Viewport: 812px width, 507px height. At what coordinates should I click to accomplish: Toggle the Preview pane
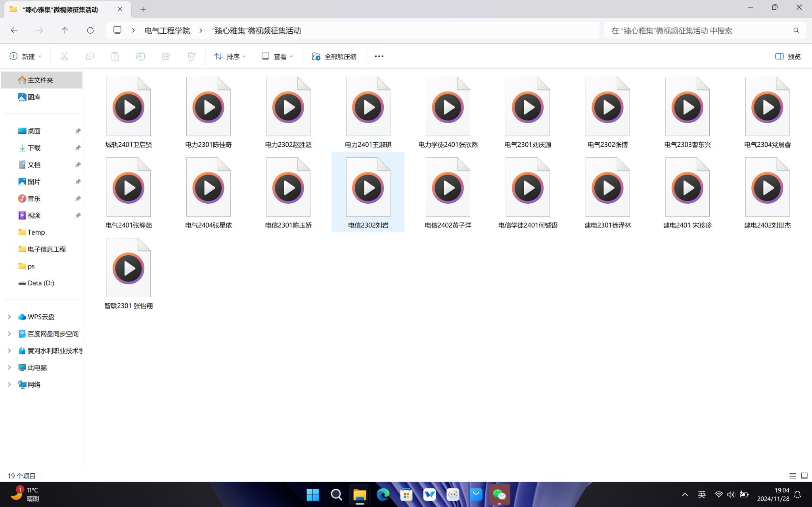click(x=787, y=56)
